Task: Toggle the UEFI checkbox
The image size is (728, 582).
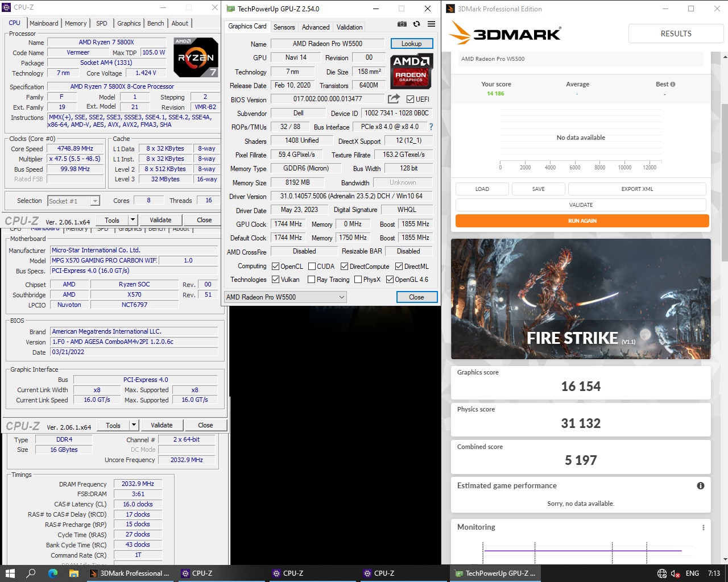Action: click(x=410, y=99)
